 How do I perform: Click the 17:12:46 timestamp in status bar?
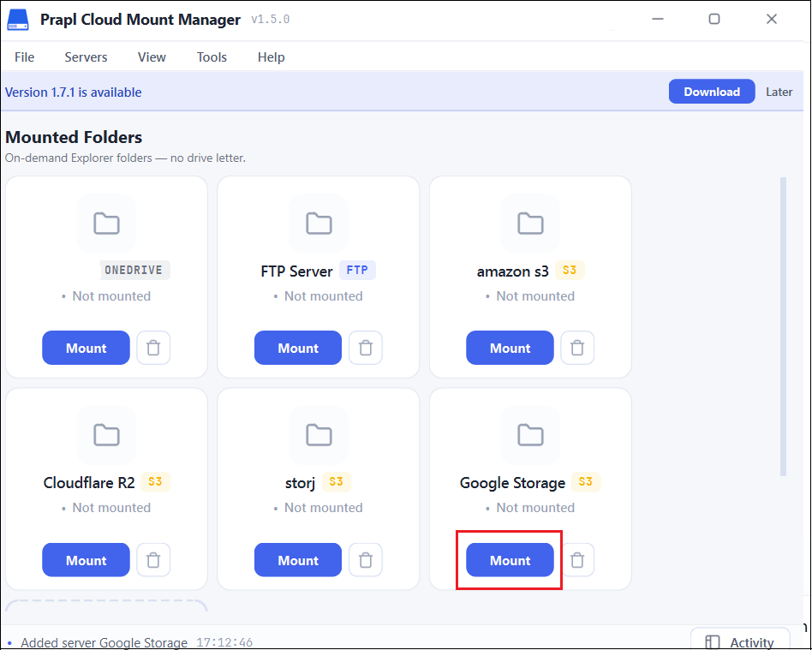click(224, 643)
